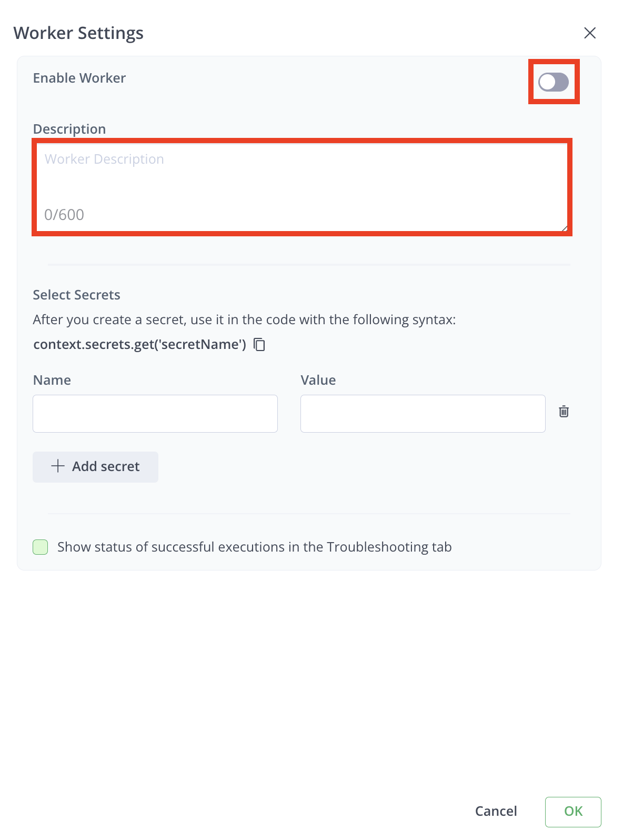Check Show status of successful executions
This screenshot has width=623, height=840.
click(40, 547)
